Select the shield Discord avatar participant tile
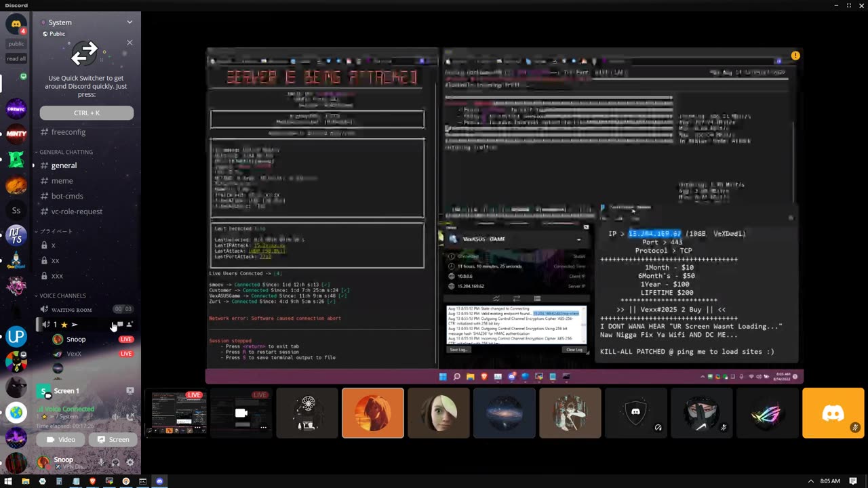Image resolution: width=868 pixels, height=488 pixels. [635, 413]
